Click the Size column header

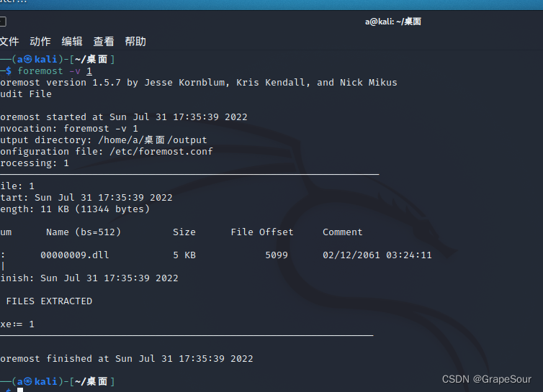[184, 232]
